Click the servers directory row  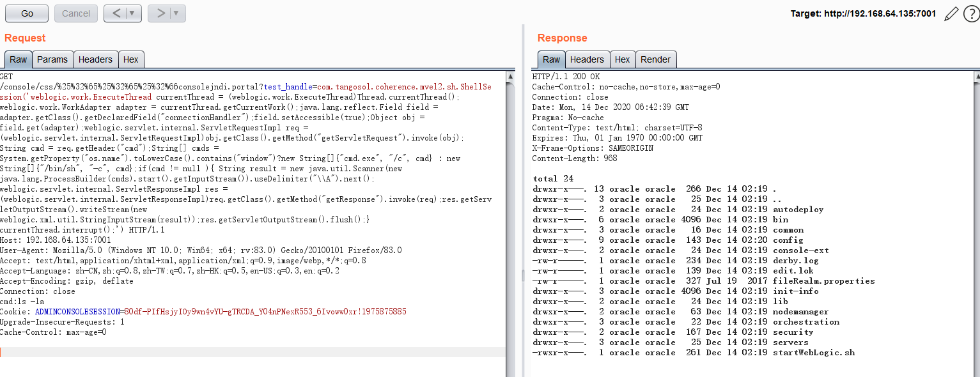671,342
